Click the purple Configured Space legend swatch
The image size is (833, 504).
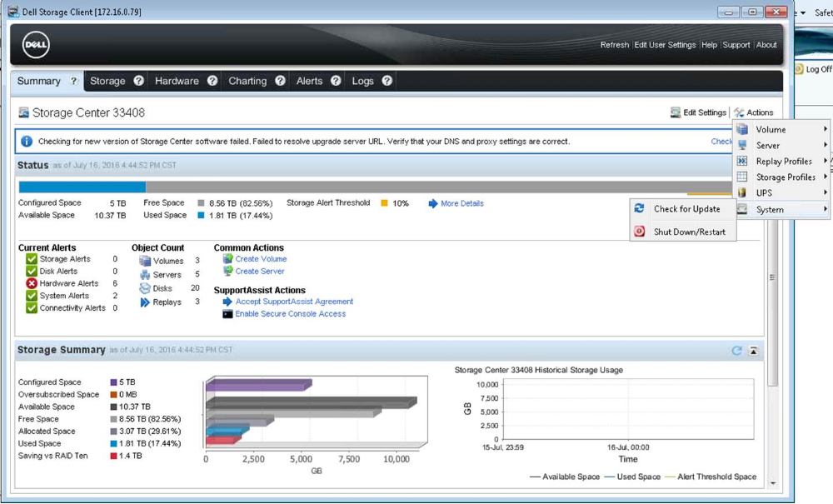113,382
